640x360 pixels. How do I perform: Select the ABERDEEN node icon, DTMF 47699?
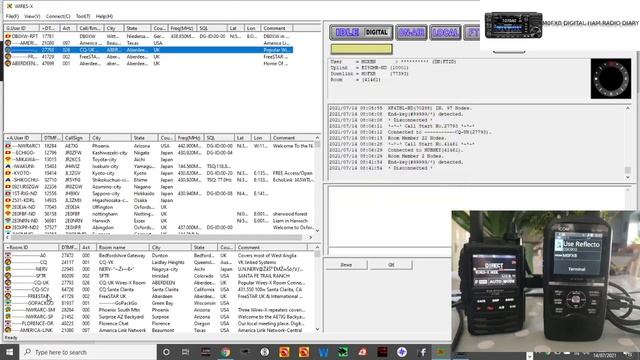point(8,63)
